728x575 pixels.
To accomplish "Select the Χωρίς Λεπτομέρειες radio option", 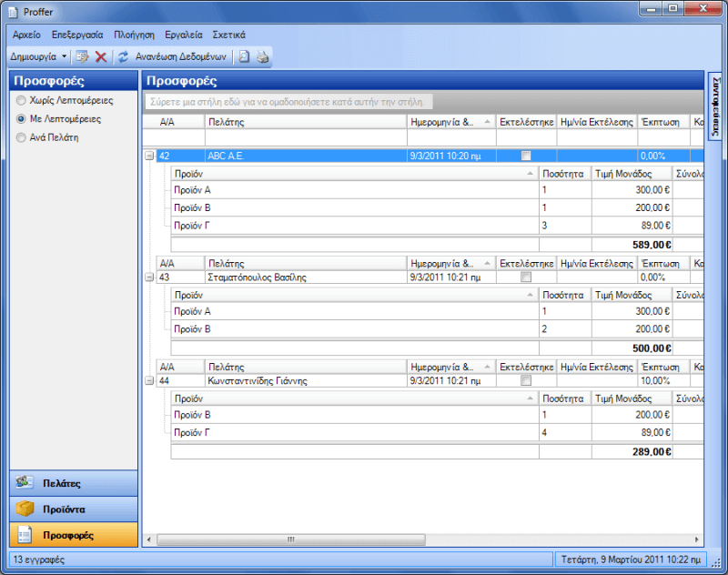I will click(x=22, y=101).
